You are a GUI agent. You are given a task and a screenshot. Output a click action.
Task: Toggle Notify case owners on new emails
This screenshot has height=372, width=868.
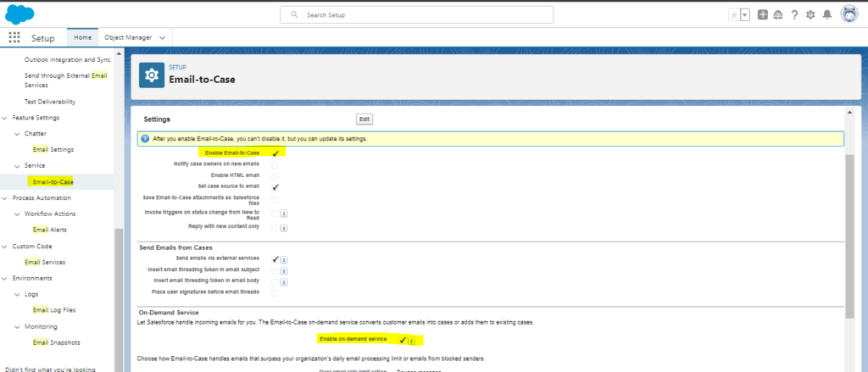click(x=275, y=164)
